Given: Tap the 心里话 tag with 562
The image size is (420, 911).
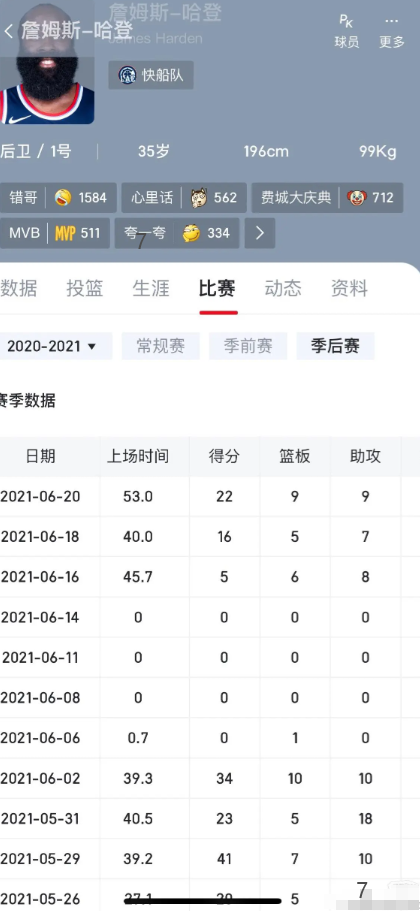Looking at the screenshot, I should point(184,198).
